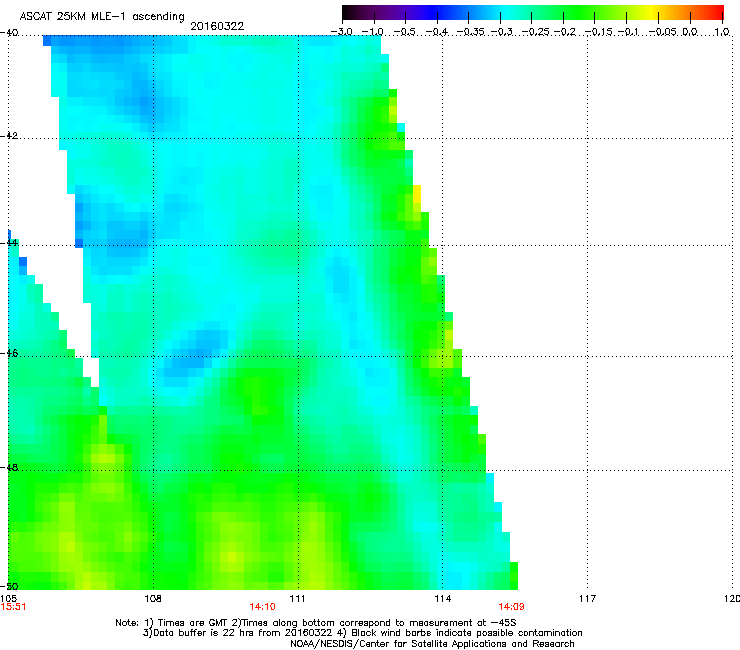Click longitude label 111
The height and width of the screenshot is (650, 740).
point(297,599)
